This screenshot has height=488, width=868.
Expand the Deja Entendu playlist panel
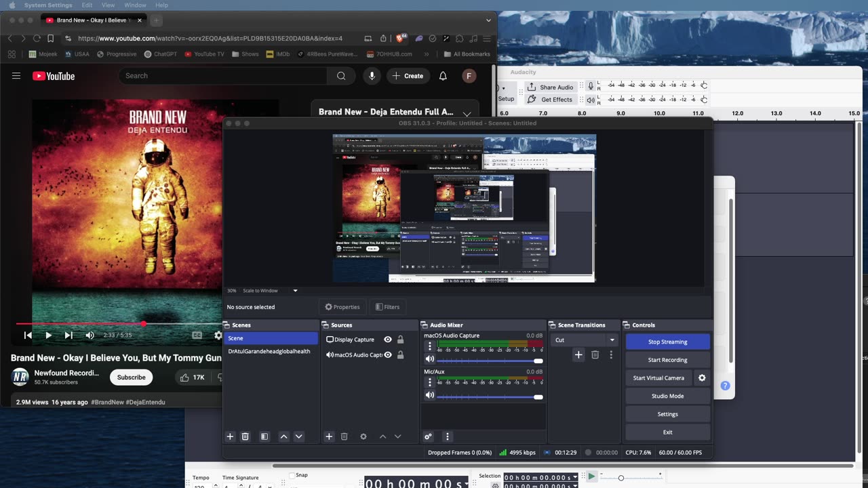point(467,113)
